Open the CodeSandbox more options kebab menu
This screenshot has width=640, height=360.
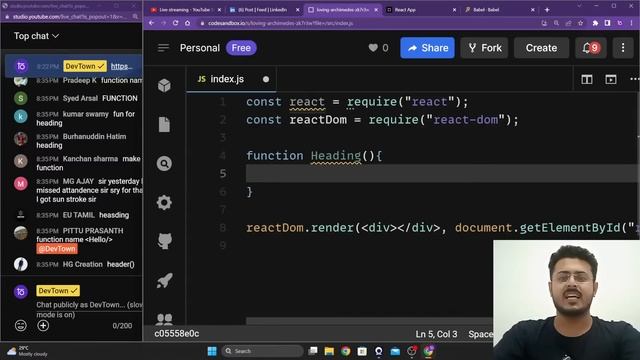pyautogui.click(x=623, y=48)
